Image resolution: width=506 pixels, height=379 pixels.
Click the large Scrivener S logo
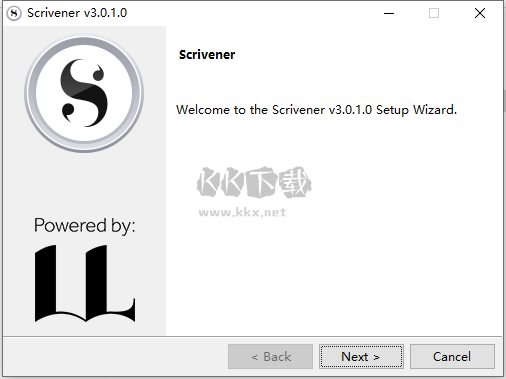(84, 94)
